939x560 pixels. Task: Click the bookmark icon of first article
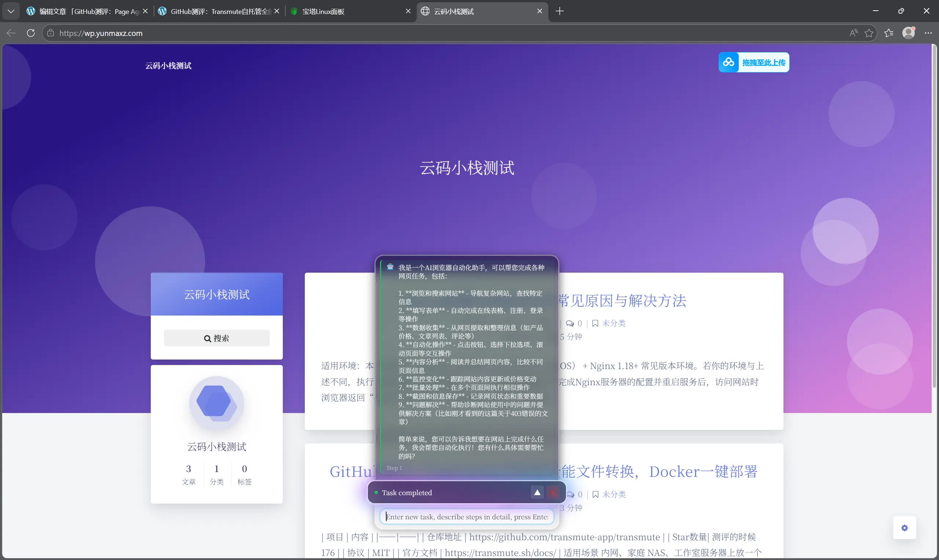(595, 323)
